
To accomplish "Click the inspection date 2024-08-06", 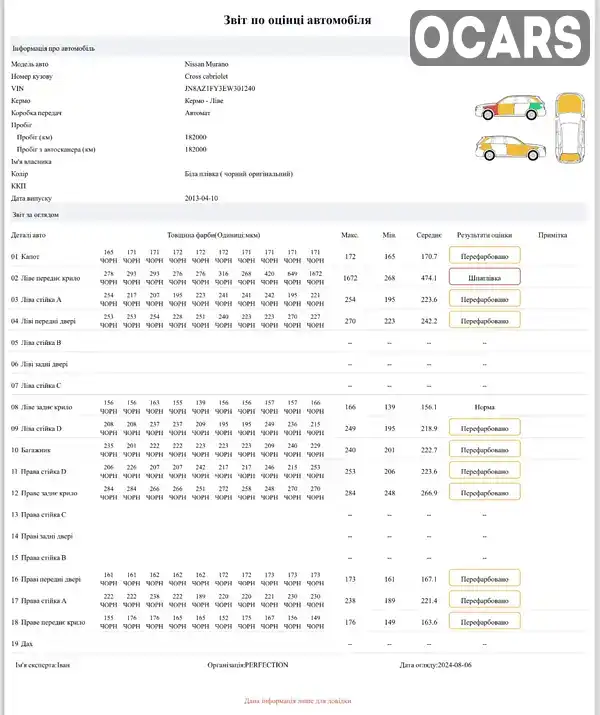I will pyautogui.click(x=455, y=665).
